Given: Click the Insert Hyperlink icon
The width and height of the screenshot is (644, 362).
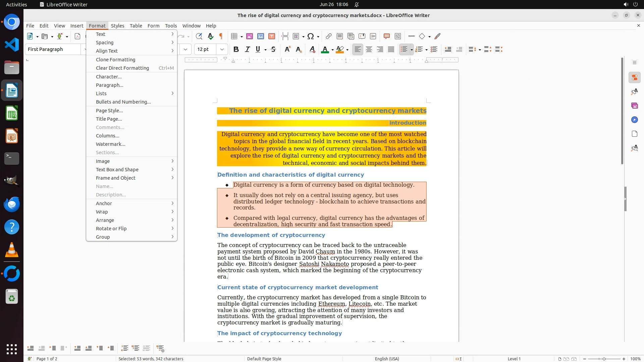Looking at the screenshot, I should pyautogui.click(x=329, y=36).
